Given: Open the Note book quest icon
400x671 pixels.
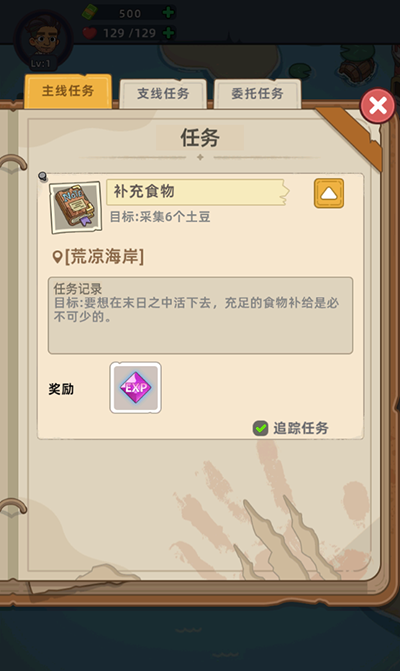Looking at the screenshot, I should coord(75,207).
